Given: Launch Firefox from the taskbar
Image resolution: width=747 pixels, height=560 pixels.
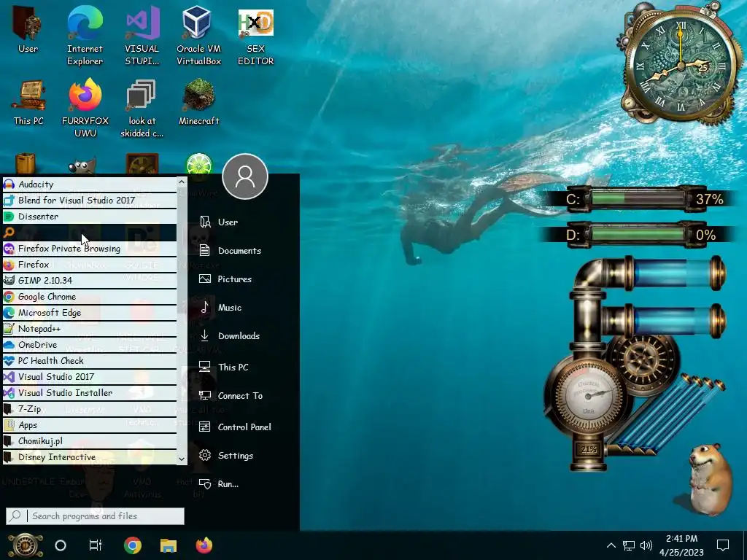Looking at the screenshot, I should [x=204, y=545].
